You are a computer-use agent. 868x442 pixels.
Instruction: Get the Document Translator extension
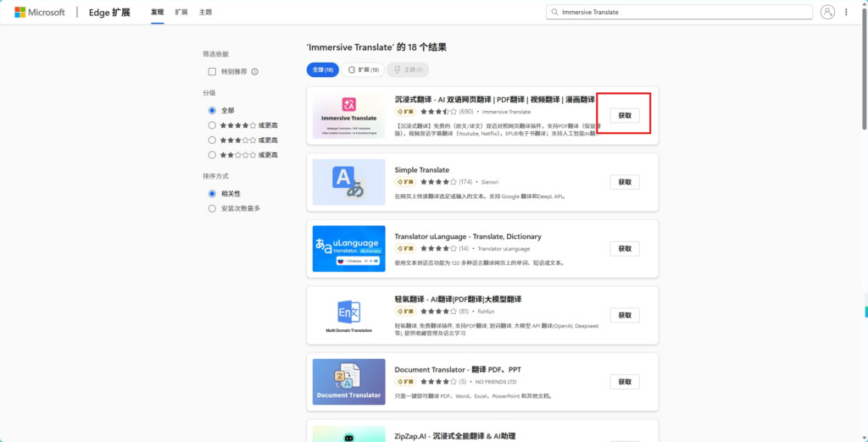coord(625,382)
